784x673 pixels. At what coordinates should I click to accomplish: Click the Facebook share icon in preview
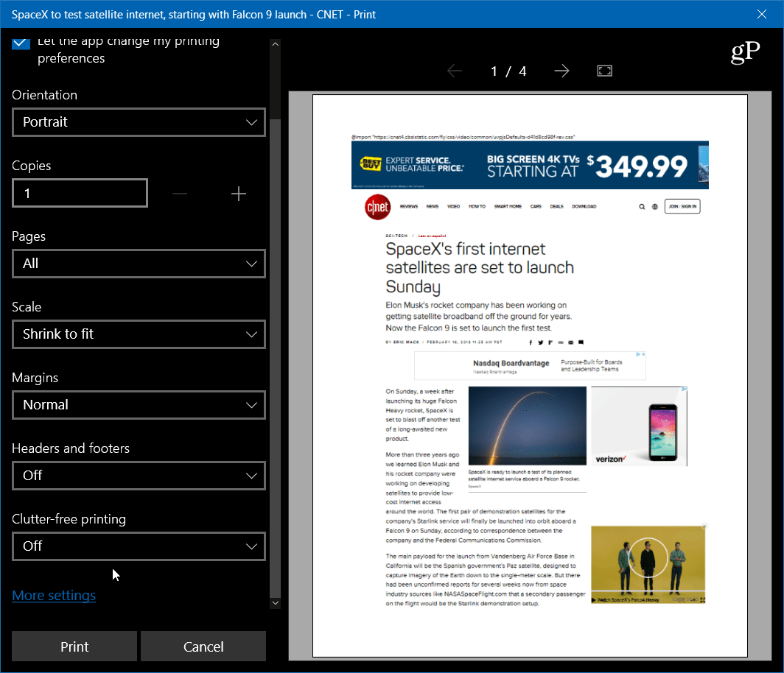click(531, 342)
